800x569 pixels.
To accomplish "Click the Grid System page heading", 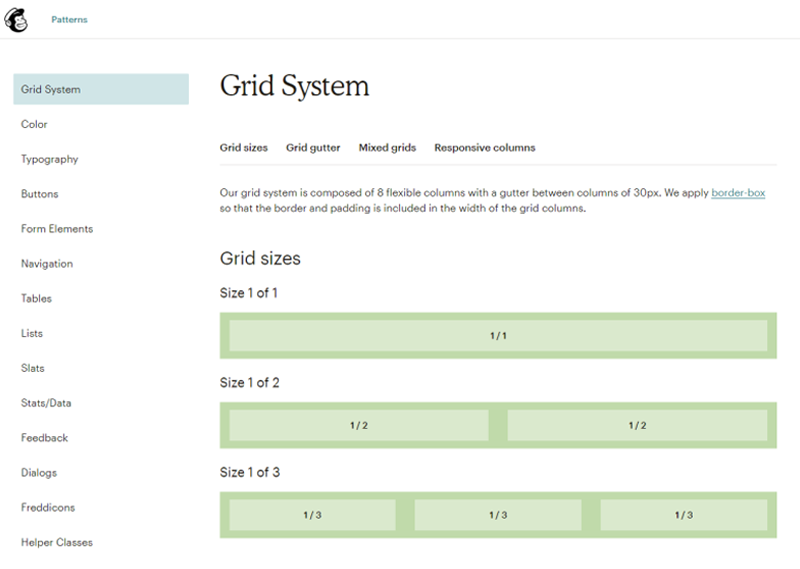I will click(x=294, y=86).
